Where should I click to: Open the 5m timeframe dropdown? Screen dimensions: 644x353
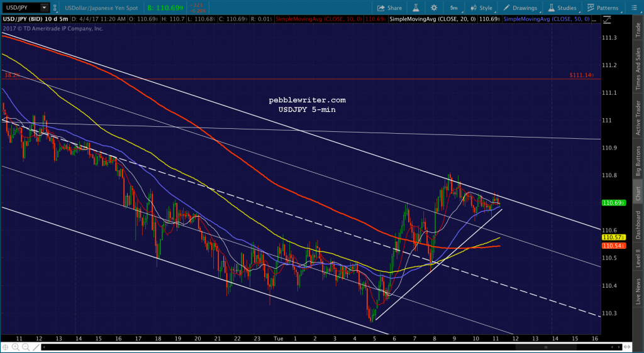[x=455, y=8]
